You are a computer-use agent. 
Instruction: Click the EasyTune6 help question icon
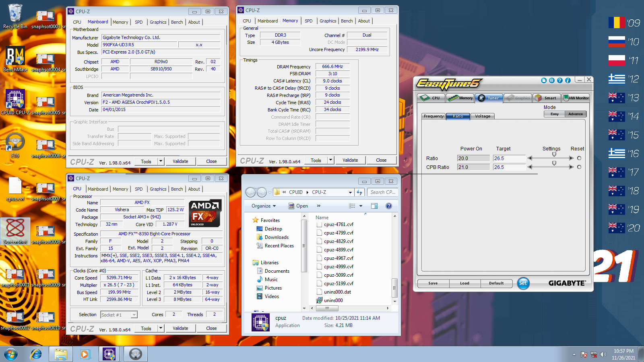tap(560, 80)
